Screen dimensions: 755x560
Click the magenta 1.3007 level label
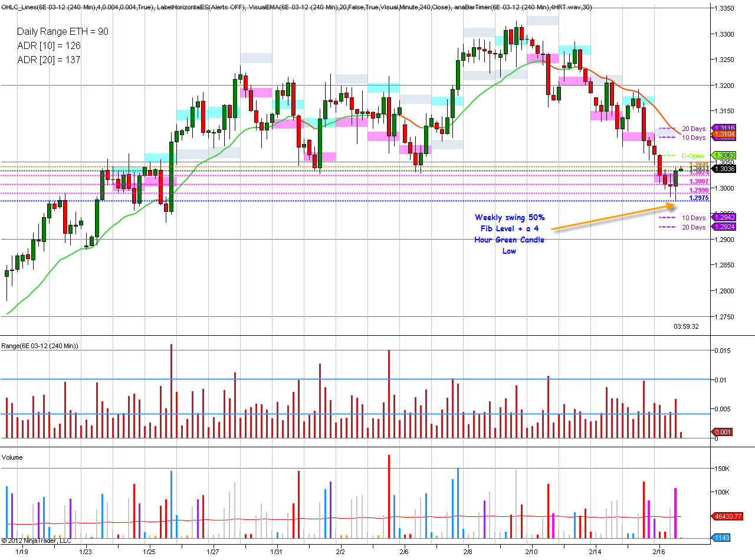699,182
